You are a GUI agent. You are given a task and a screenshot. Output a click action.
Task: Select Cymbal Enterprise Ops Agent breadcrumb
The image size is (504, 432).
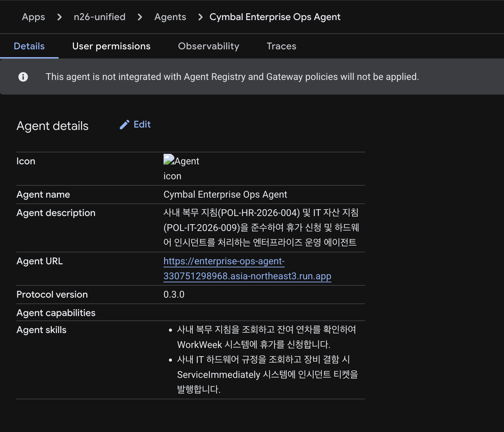click(275, 17)
